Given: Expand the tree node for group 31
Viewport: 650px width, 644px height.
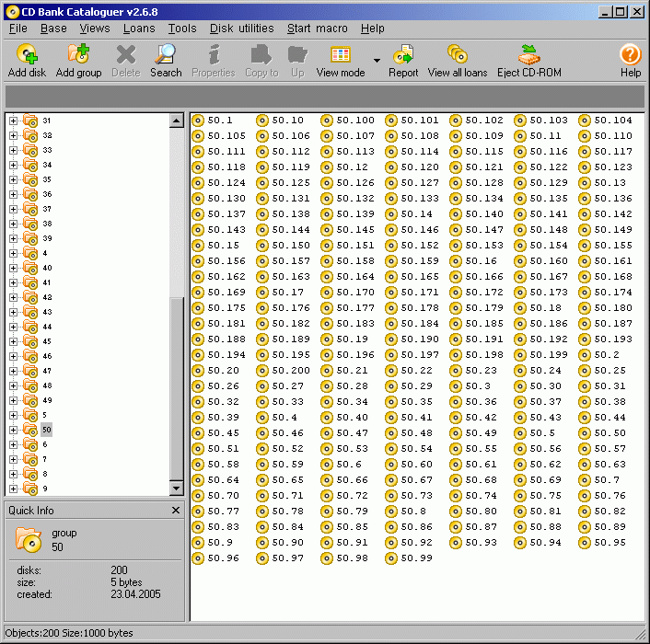Looking at the screenshot, I should coord(13,121).
